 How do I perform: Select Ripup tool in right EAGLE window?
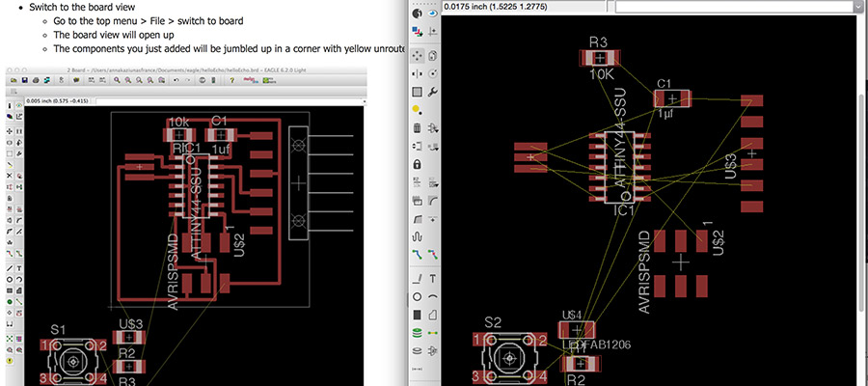coord(433,255)
